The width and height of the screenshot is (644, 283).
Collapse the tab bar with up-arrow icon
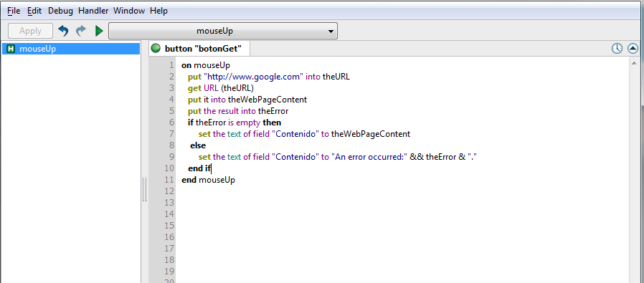[633, 49]
